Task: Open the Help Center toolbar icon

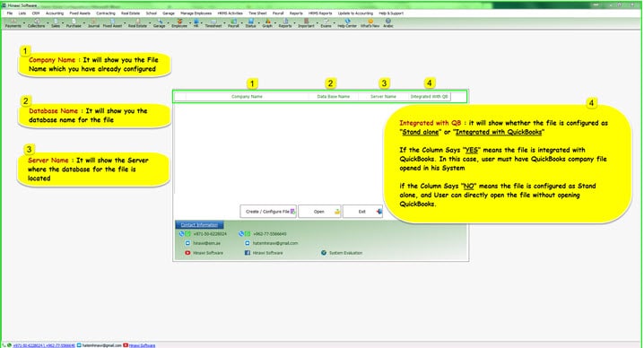Action: pyautogui.click(x=347, y=23)
